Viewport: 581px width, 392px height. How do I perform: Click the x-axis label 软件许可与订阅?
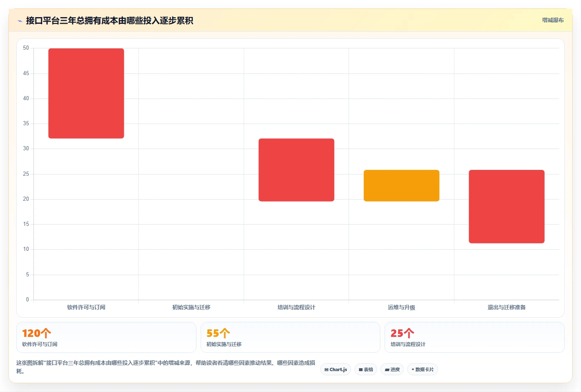[86, 307]
